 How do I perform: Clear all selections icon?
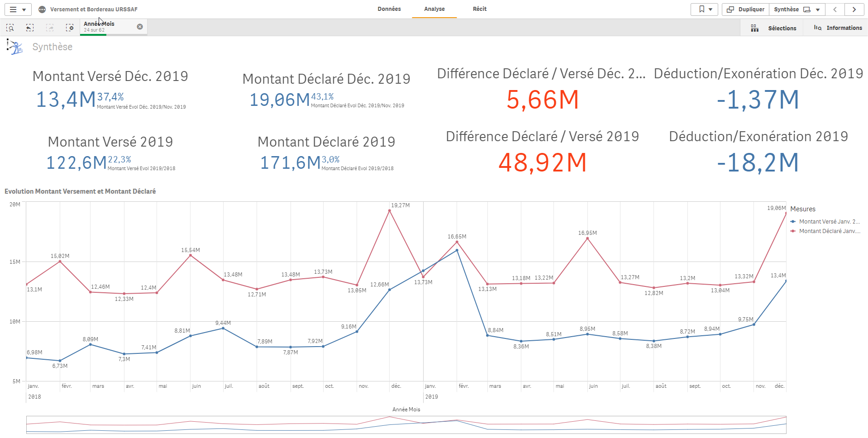(x=70, y=28)
